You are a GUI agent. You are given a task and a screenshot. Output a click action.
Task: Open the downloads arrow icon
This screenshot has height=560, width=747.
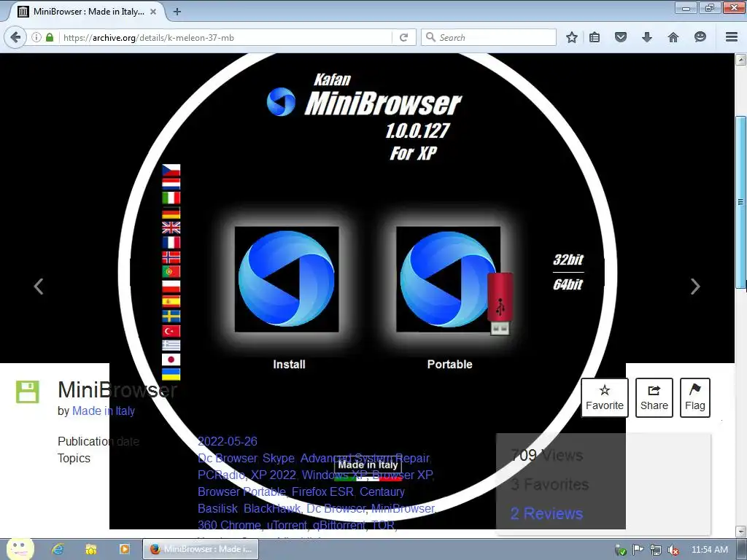[x=646, y=37]
